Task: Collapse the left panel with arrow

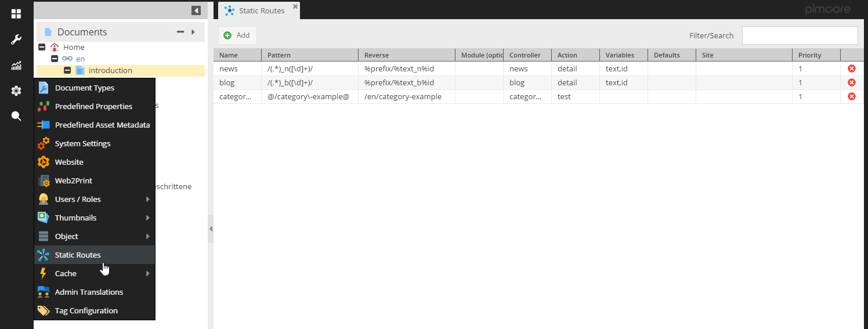Action: [196, 10]
